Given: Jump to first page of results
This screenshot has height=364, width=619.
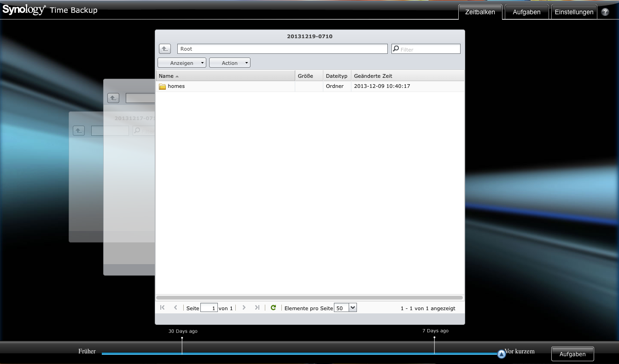Looking at the screenshot, I should tap(162, 308).
